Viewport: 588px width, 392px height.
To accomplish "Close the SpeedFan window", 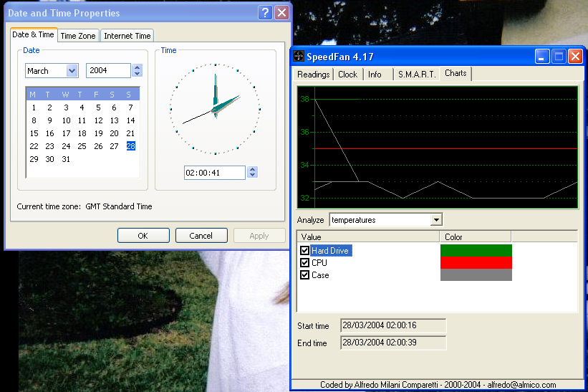I will (575, 57).
